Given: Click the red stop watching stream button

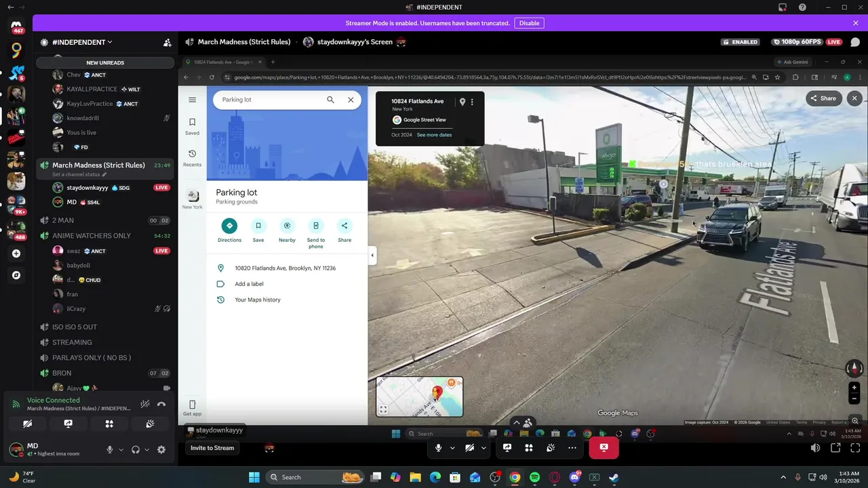Looking at the screenshot, I should (x=604, y=448).
